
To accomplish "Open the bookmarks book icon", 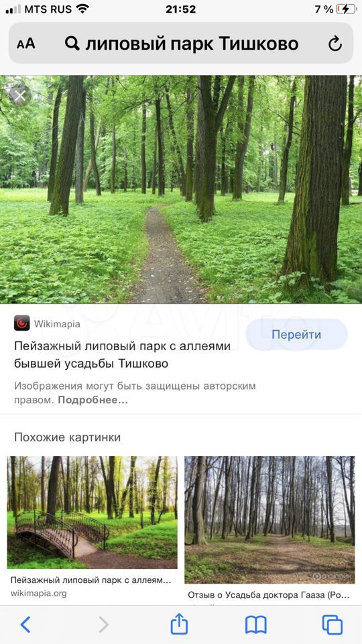I will (x=256, y=625).
